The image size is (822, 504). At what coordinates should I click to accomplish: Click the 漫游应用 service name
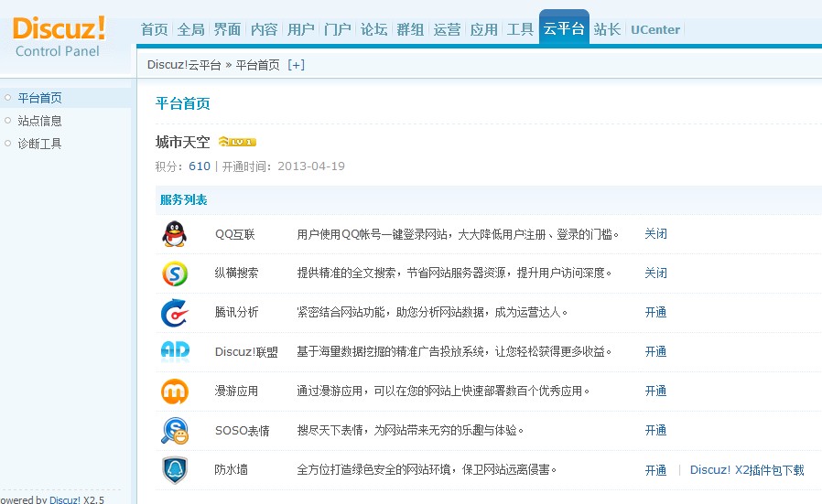click(x=236, y=391)
